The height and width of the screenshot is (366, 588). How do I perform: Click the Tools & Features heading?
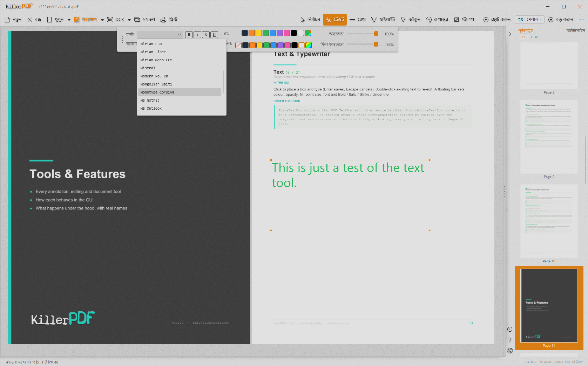(77, 174)
